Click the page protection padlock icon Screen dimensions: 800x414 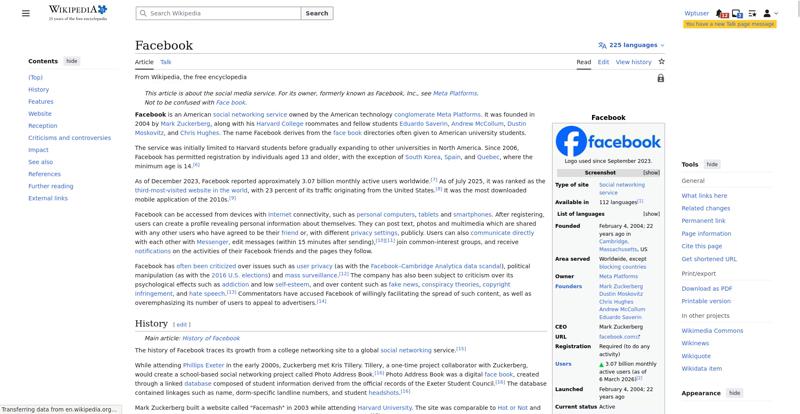(x=661, y=78)
